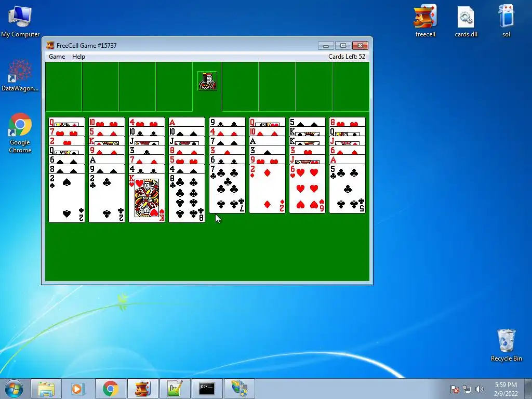Click the eight of spades card
Screen dimensions: 532x399
[x=66, y=169]
